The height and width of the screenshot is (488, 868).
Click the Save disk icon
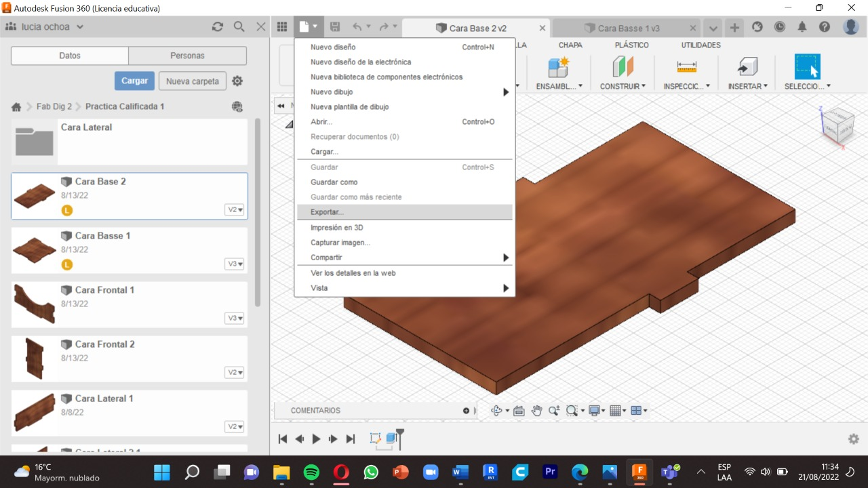(x=335, y=27)
